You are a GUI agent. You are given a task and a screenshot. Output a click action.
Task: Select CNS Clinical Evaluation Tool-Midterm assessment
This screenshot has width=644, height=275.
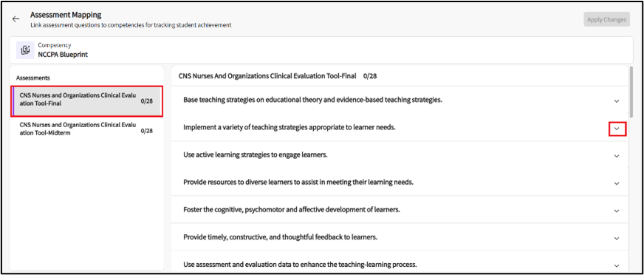pyautogui.click(x=87, y=129)
